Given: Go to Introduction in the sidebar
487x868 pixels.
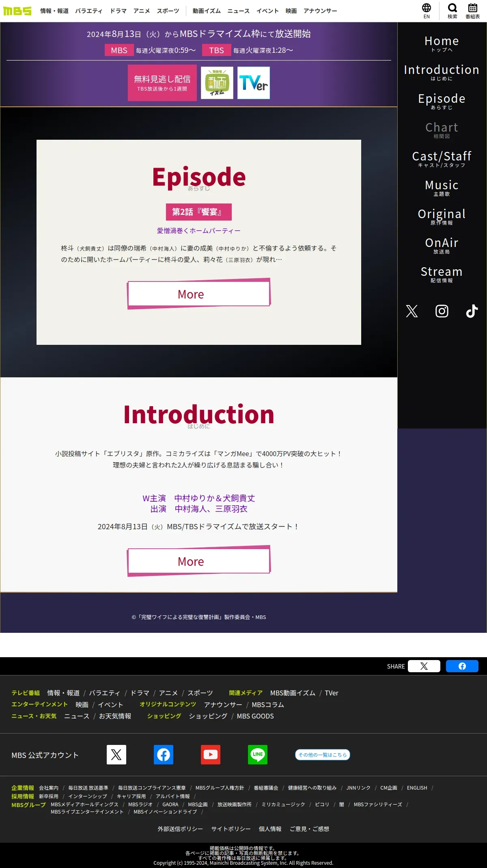Looking at the screenshot, I should pyautogui.click(x=442, y=72).
